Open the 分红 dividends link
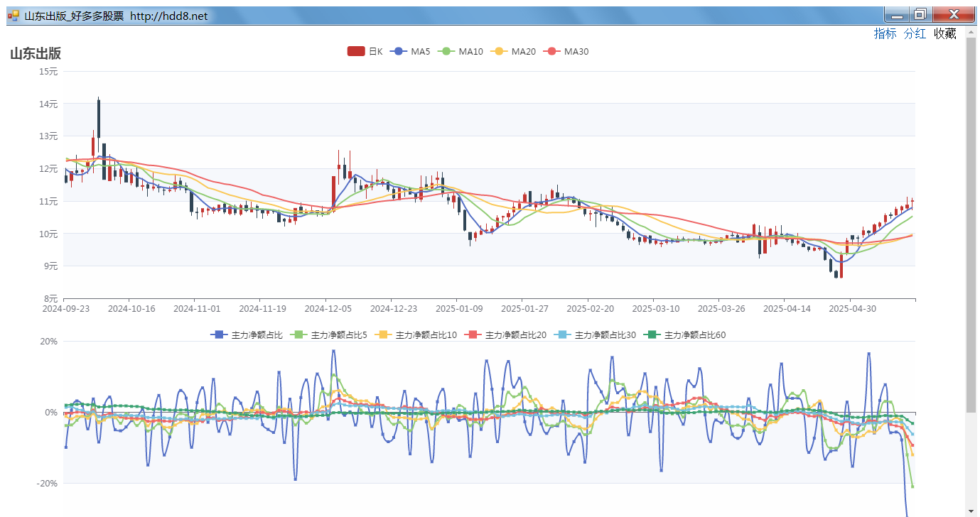This screenshot has height=517, width=980. pos(915,33)
